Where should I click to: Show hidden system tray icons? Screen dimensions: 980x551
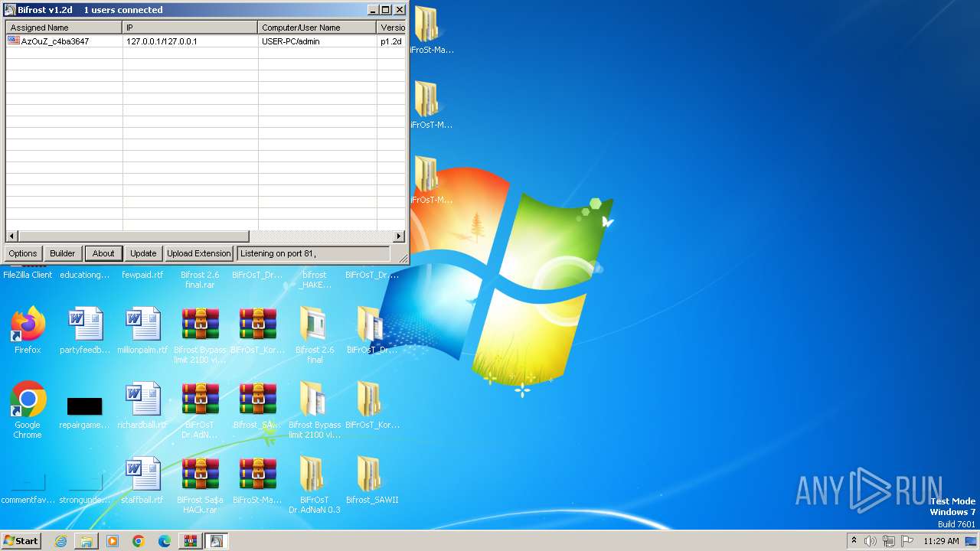click(x=854, y=541)
